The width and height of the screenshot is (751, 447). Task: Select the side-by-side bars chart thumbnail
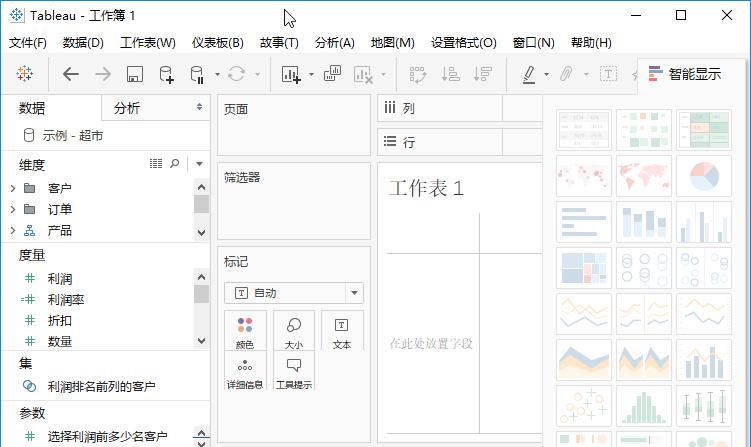(704, 222)
